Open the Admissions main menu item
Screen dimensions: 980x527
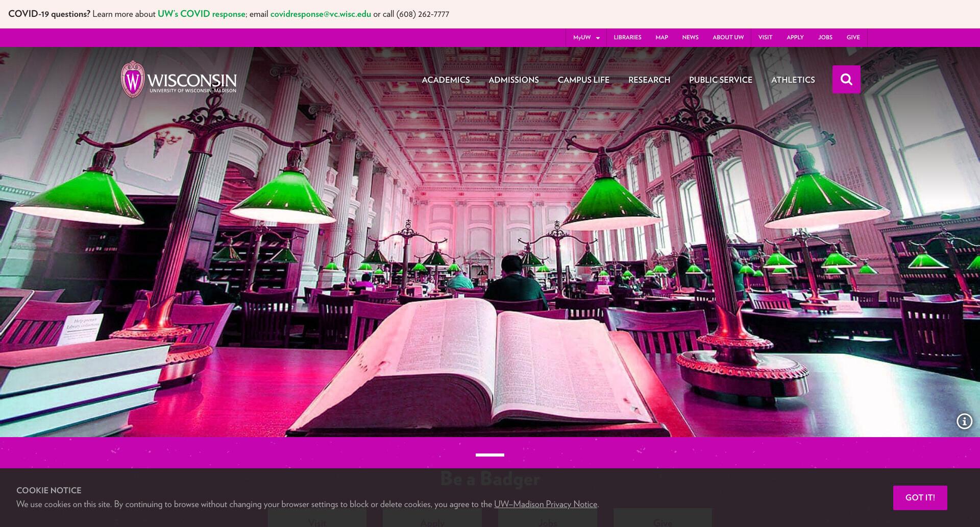[x=513, y=80]
